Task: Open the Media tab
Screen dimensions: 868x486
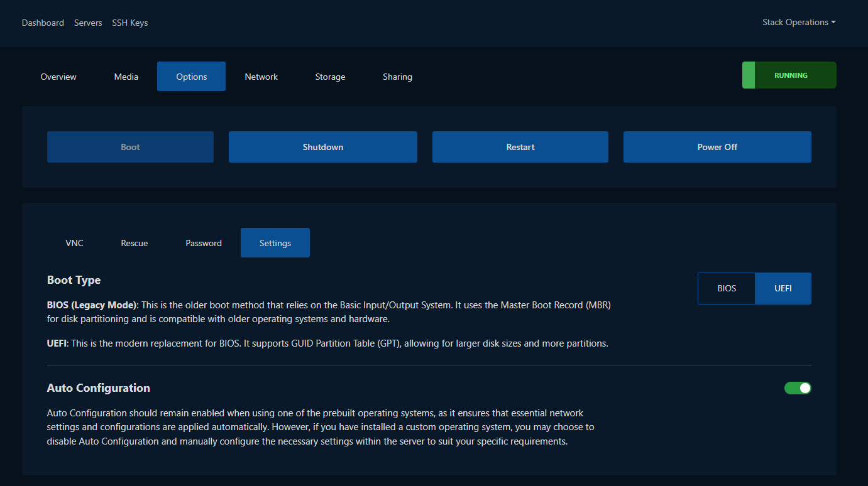Action: coord(126,77)
